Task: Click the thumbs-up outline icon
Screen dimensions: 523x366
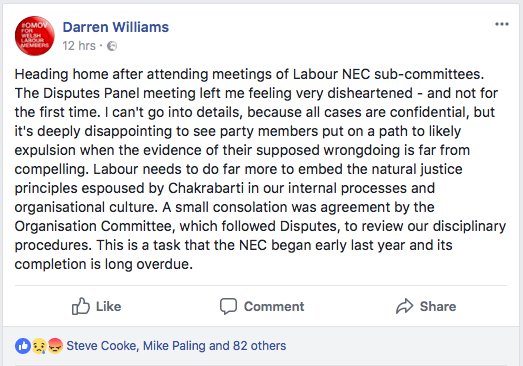Action: pos(81,306)
